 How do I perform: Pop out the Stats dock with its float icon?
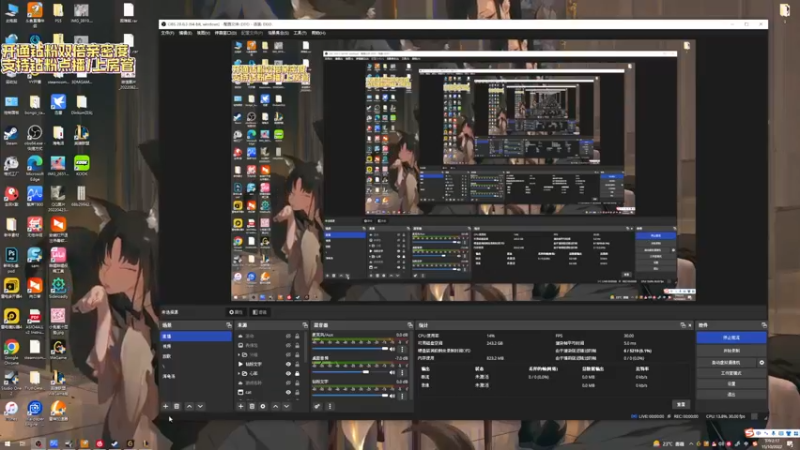click(683, 325)
